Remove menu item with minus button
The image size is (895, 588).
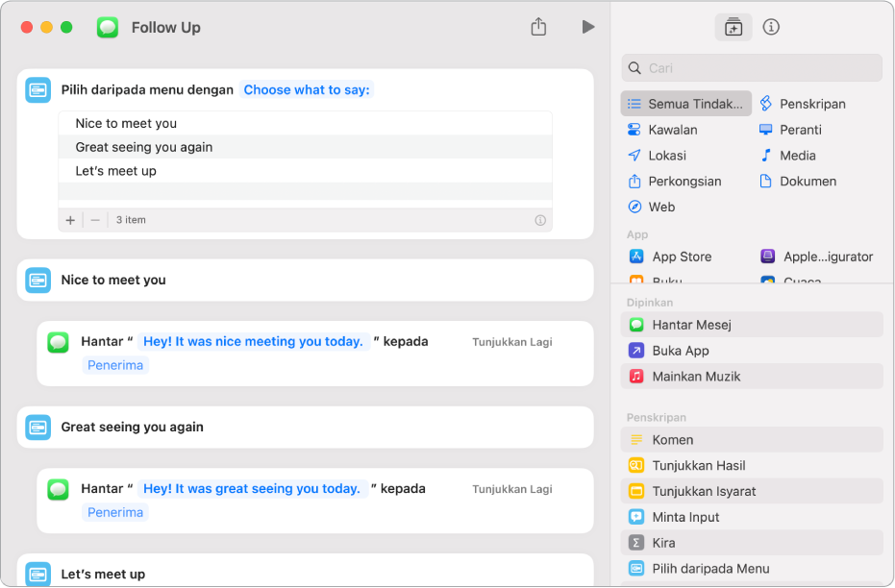95,220
